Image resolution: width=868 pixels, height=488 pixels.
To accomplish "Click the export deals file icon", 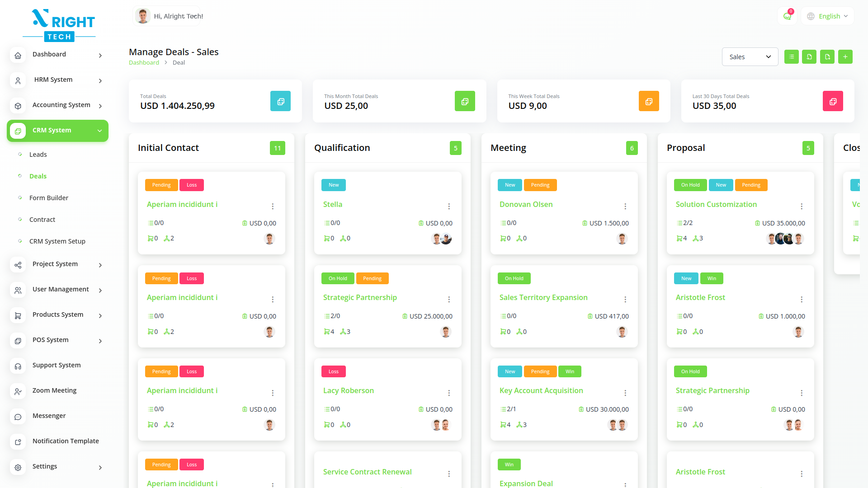I will click(x=827, y=57).
